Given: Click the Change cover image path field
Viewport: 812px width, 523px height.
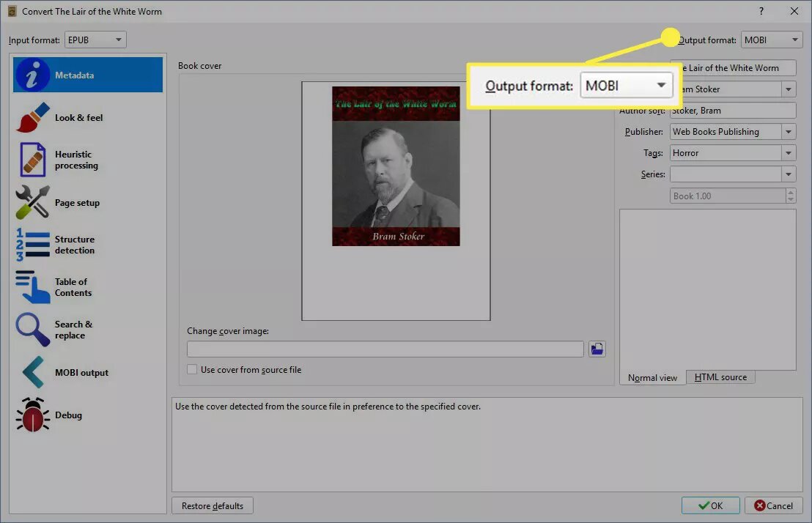Looking at the screenshot, I should (385, 349).
